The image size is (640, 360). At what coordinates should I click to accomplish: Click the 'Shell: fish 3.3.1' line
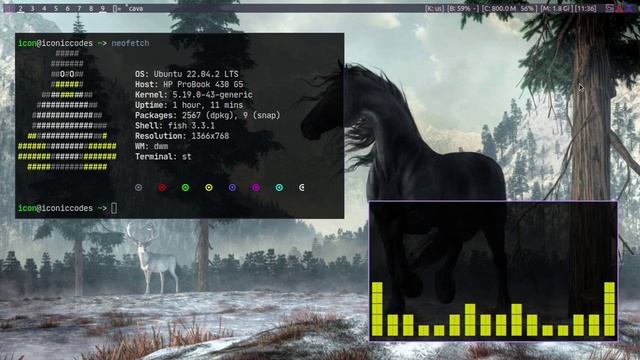(175, 126)
